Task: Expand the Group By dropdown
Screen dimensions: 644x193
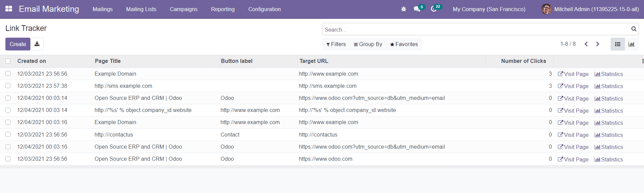Action: [x=368, y=44]
